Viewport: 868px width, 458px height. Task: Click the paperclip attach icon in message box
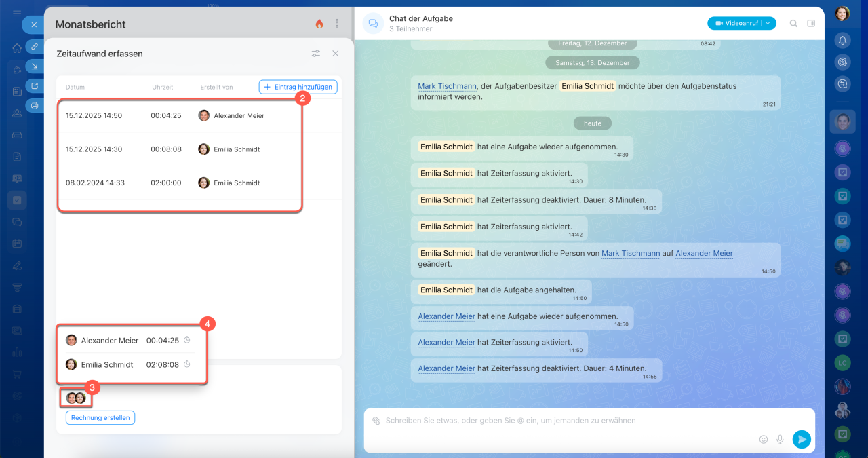(376, 421)
